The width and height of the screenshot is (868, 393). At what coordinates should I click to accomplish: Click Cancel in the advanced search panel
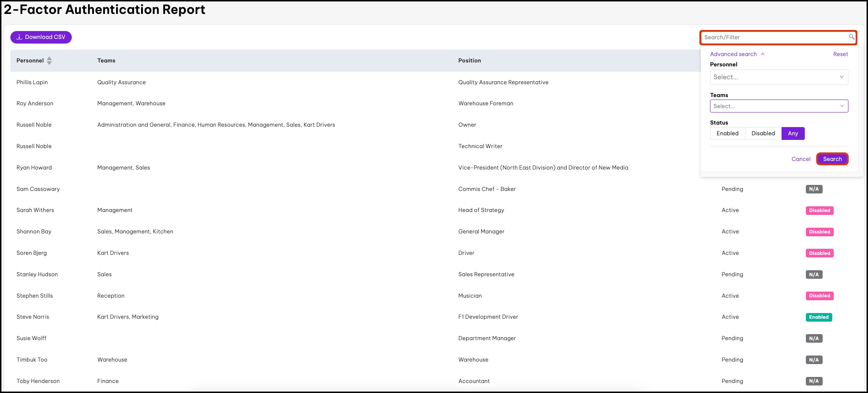800,159
